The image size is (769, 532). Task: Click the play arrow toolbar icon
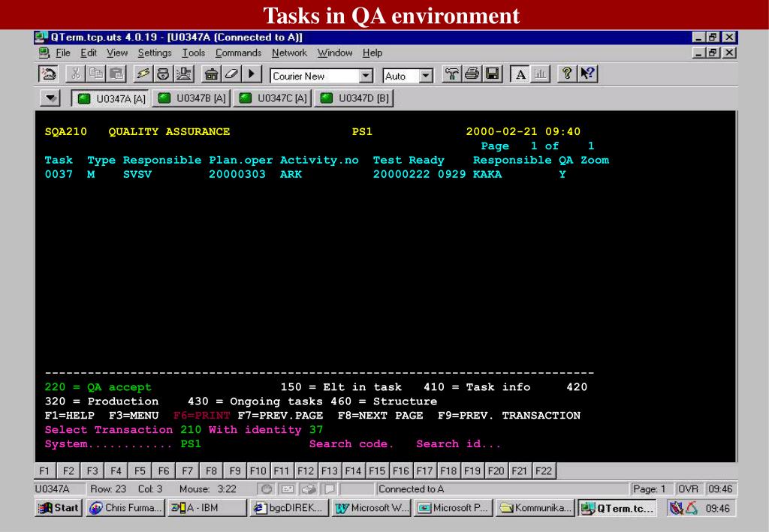[x=250, y=76]
